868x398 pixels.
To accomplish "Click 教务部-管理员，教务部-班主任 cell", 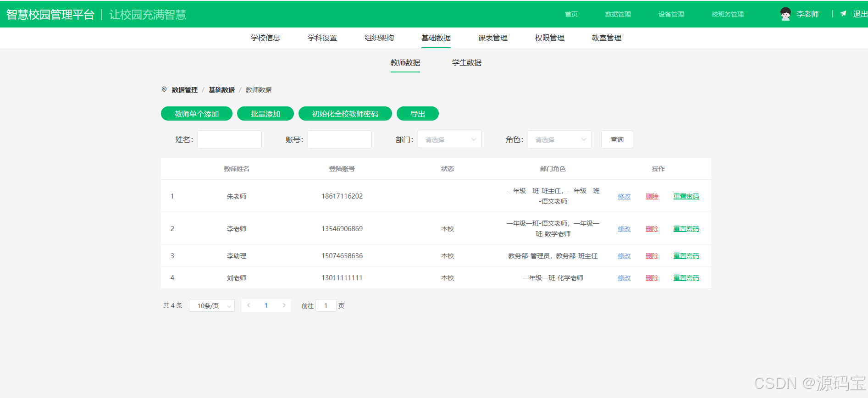I will tap(553, 256).
